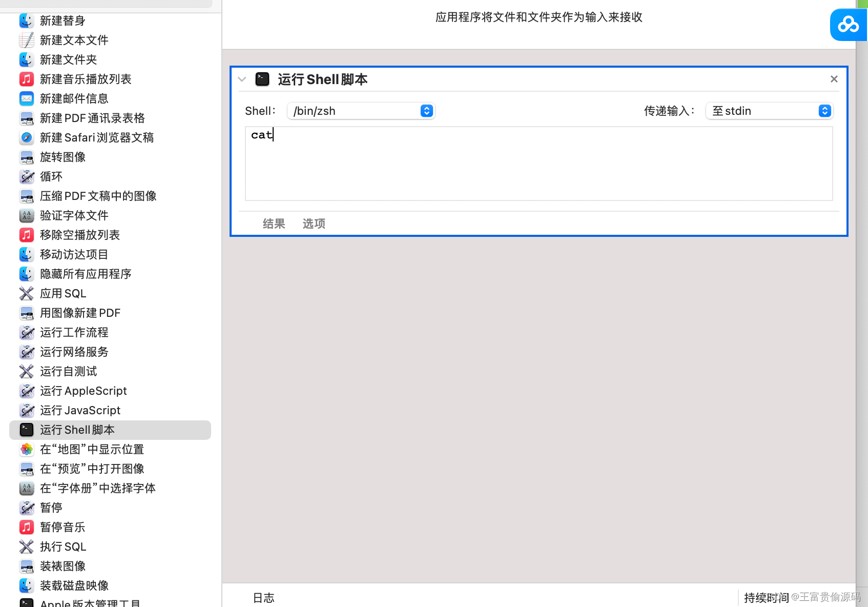
Task: Click the Finder icon for 移动访达项目
Action: [x=27, y=254]
